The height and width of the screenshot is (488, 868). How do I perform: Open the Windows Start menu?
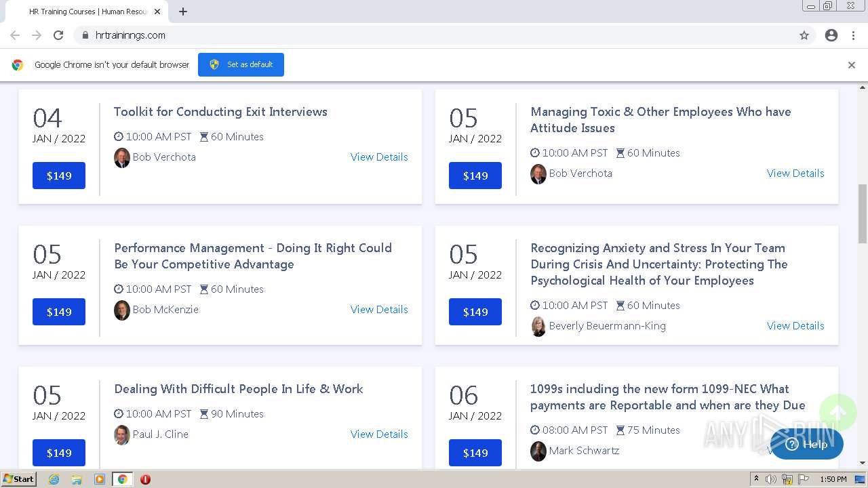pyautogui.click(x=18, y=479)
